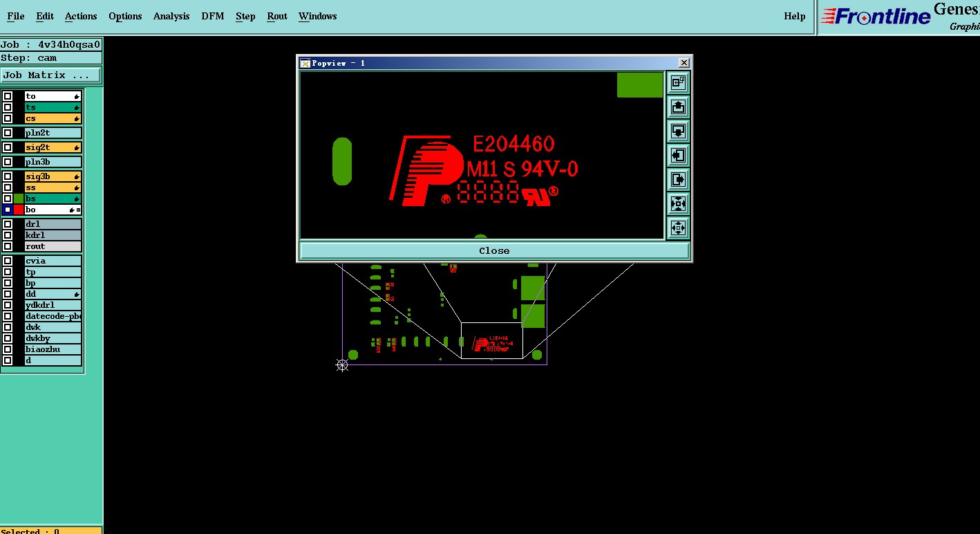Open the File menu
980x534 pixels.
15,16
